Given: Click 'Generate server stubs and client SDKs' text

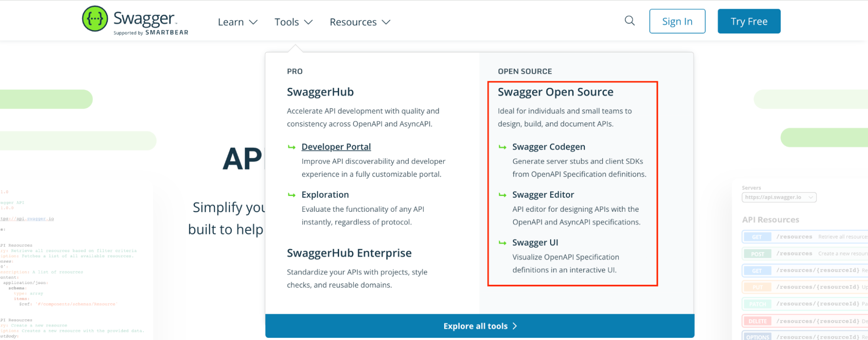Looking at the screenshot, I should pos(579,168).
